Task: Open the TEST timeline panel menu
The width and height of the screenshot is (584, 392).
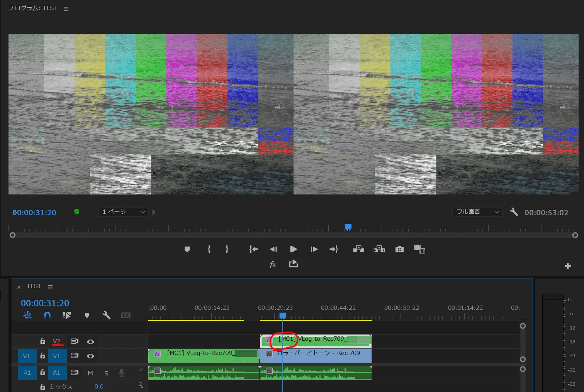Action: (50, 287)
